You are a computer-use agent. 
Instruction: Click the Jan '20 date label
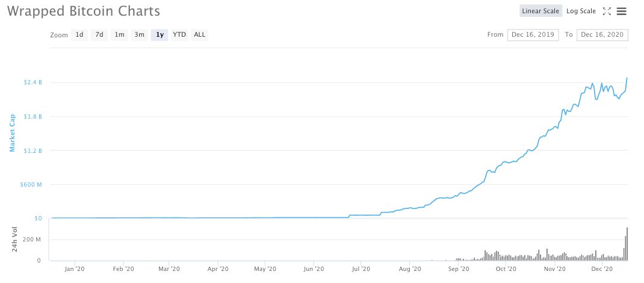coord(75,269)
